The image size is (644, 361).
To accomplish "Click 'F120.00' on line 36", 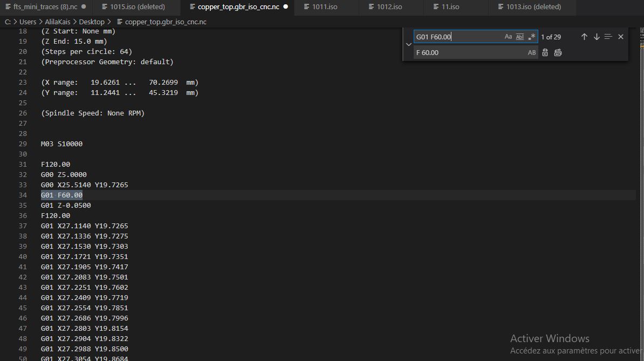I will 56,216.
